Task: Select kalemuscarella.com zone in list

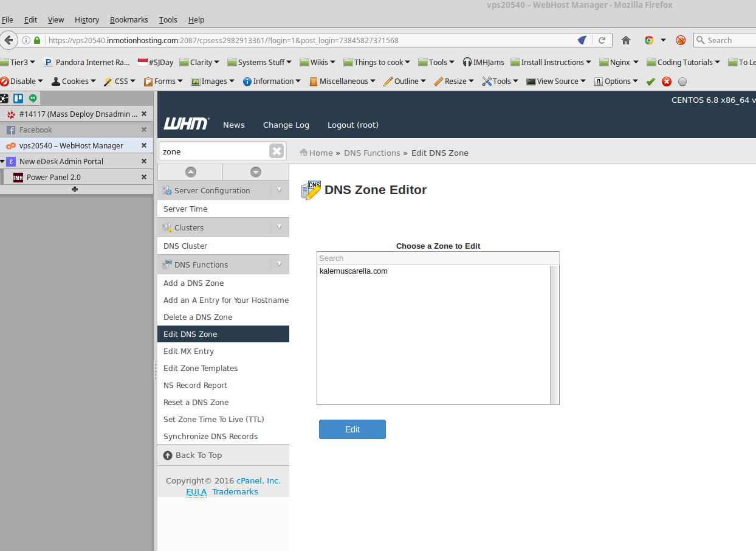Action: coord(354,271)
